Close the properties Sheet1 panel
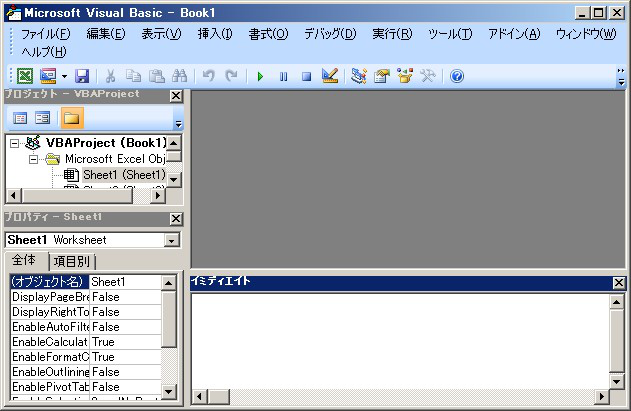This screenshot has width=631, height=411. pyautogui.click(x=176, y=219)
